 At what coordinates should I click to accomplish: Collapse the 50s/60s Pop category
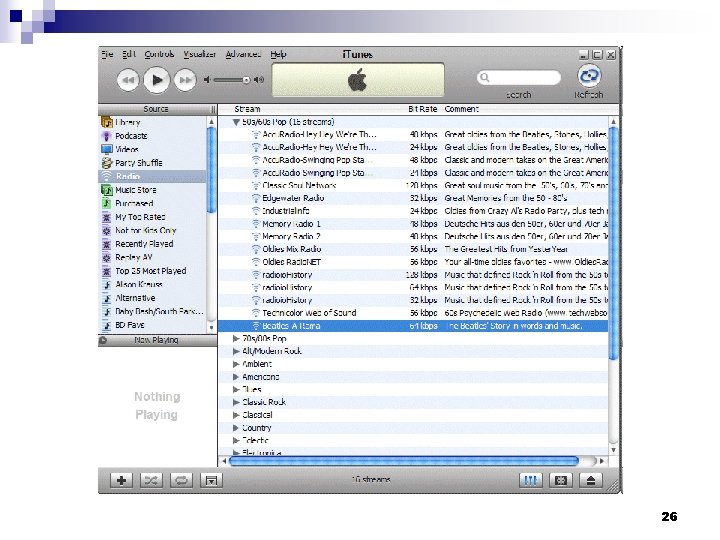point(236,122)
